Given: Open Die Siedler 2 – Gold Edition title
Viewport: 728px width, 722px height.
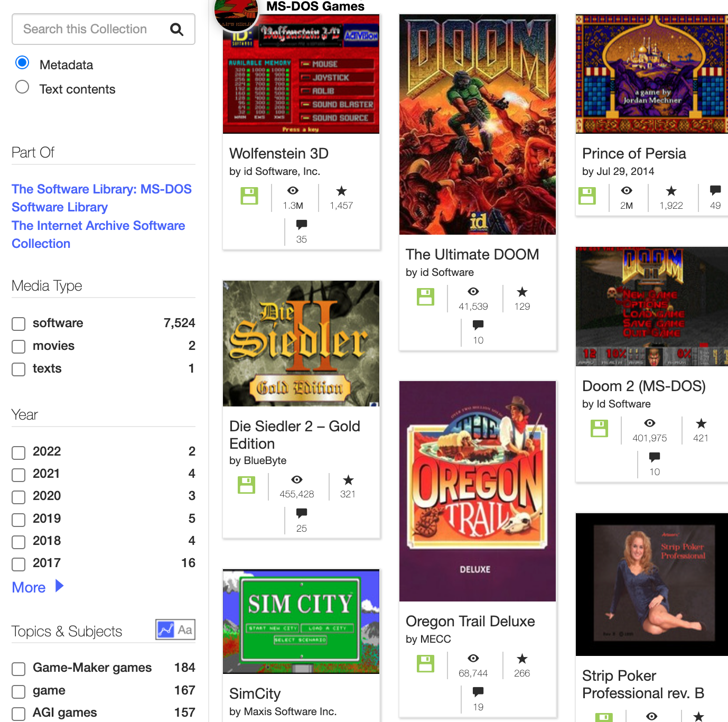Looking at the screenshot, I should coord(295,435).
